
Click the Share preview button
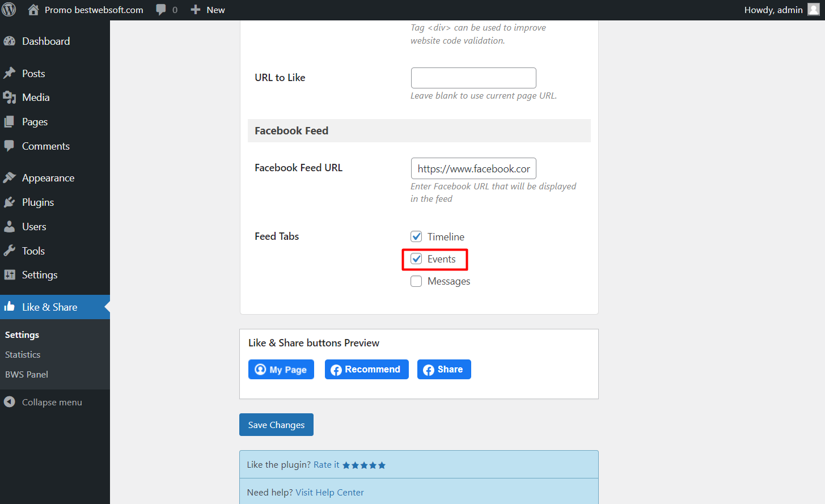[x=444, y=370]
